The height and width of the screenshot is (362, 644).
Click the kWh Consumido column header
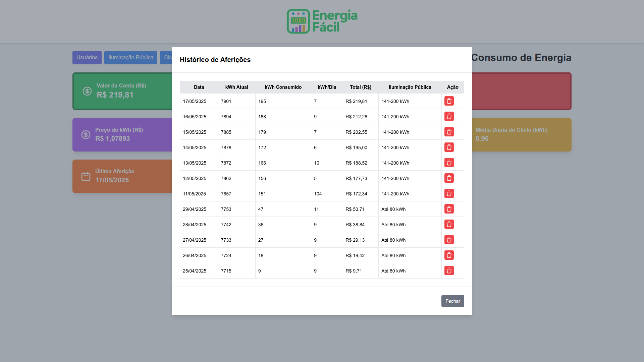[x=283, y=87]
